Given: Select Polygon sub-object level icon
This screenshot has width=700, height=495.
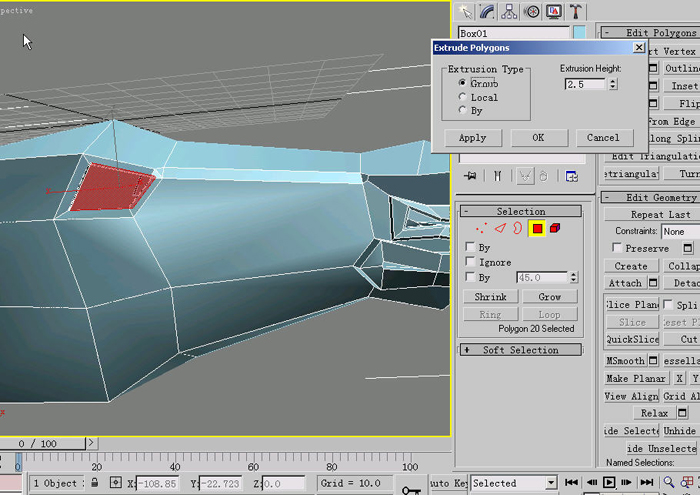Looking at the screenshot, I should (537, 229).
